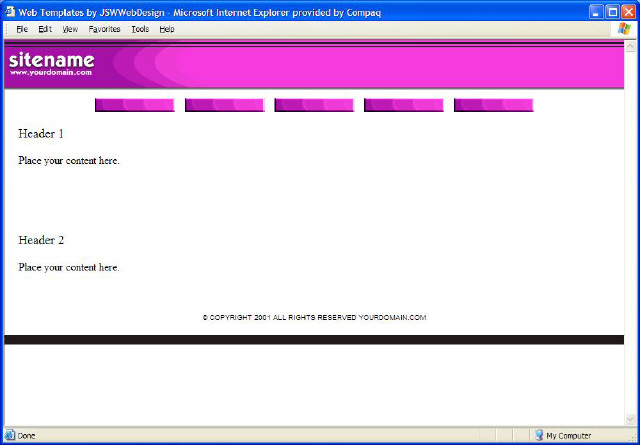Click the Done page icon in status bar

click(10, 435)
